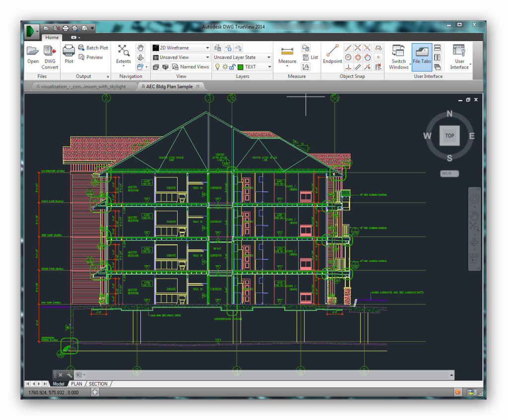Image resolution: width=507 pixels, height=420 pixels.
Task: Switch to the PLAN layout tab
Action: (77, 384)
